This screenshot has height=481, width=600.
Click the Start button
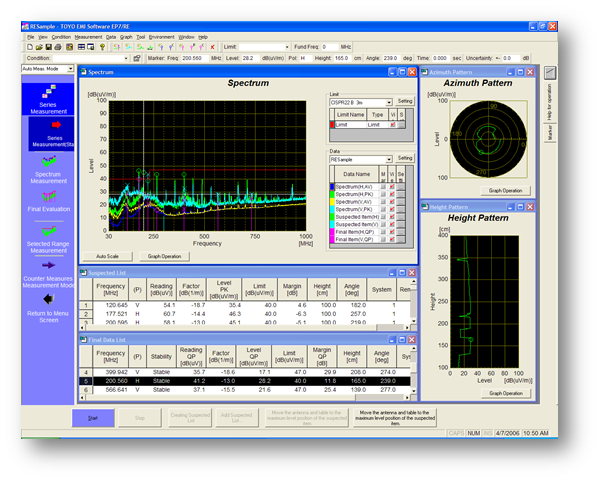pyautogui.click(x=93, y=418)
